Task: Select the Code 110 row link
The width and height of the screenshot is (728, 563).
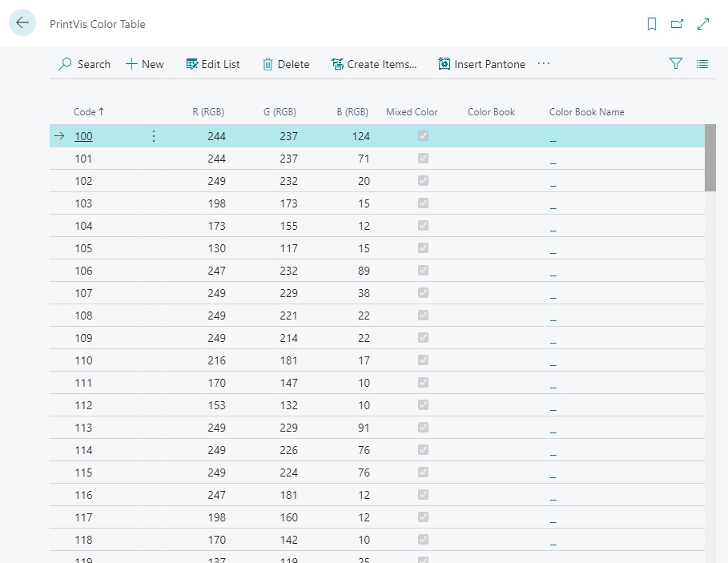Action: (x=83, y=360)
